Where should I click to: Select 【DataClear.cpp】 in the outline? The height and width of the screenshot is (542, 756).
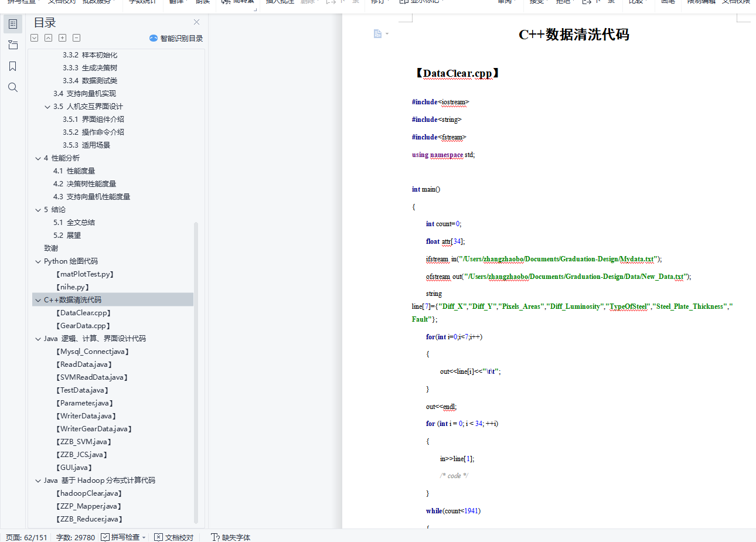pos(83,313)
